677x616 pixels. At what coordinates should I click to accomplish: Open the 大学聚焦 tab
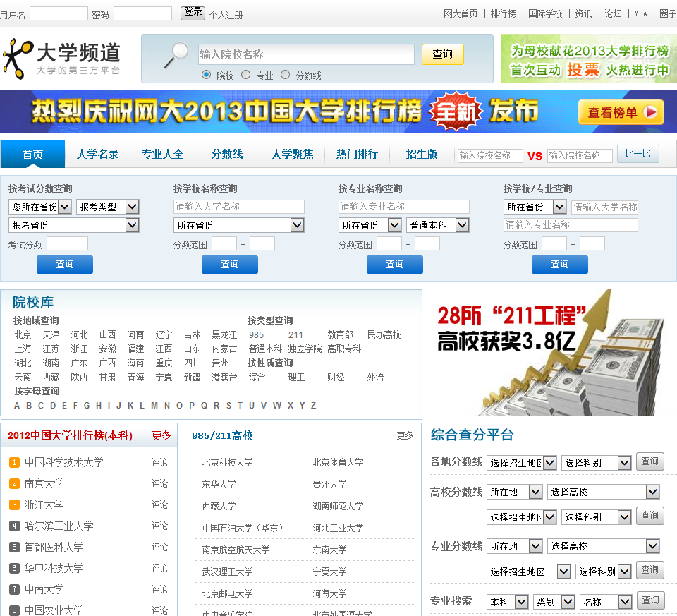[x=292, y=155]
